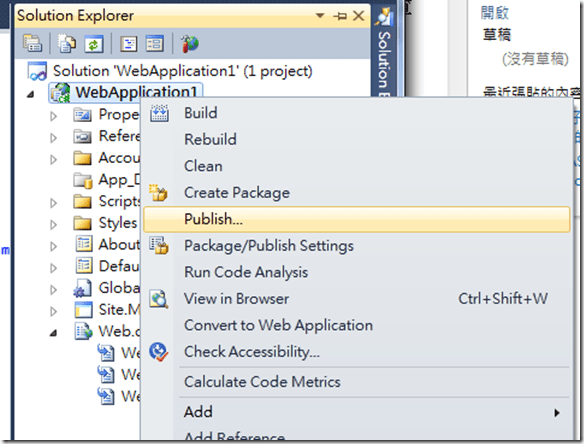Click the ASP.NET Configuration globe-hammer icon
The image size is (584, 444).
pos(190,44)
